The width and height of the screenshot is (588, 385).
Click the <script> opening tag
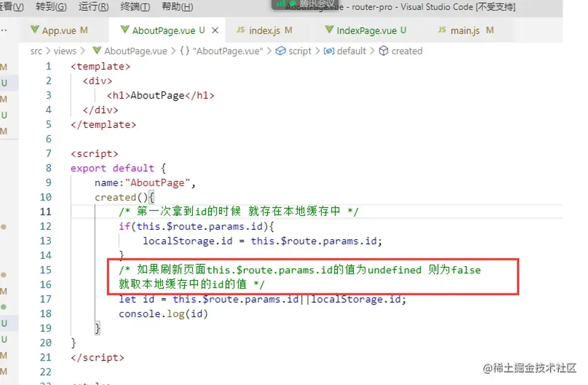(x=95, y=153)
